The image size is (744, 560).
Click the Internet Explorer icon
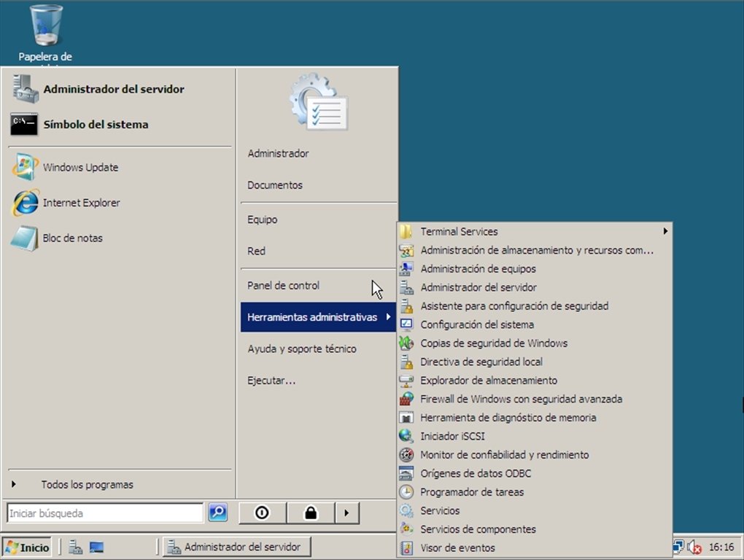pos(25,203)
